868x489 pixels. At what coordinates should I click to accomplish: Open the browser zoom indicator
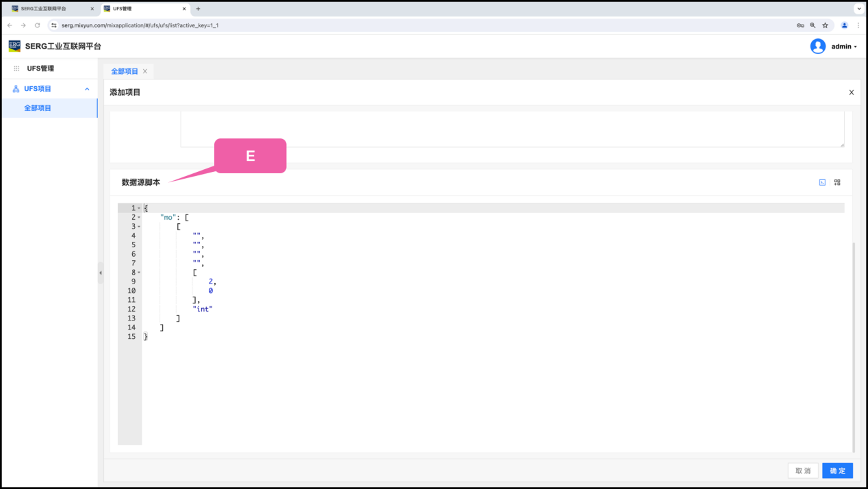pos(813,25)
